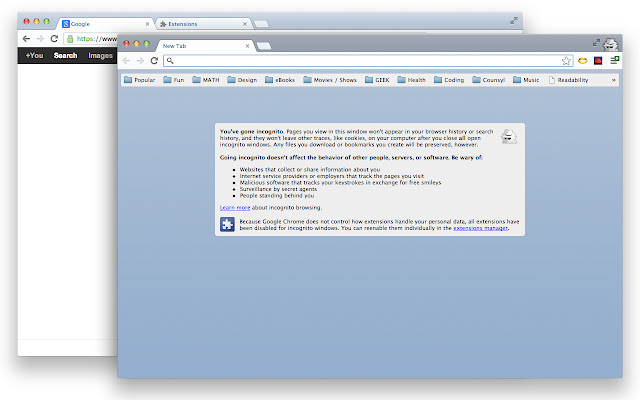The width and height of the screenshot is (640, 400).
Task: Close the New Tab tab
Action: (x=247, y=46)
